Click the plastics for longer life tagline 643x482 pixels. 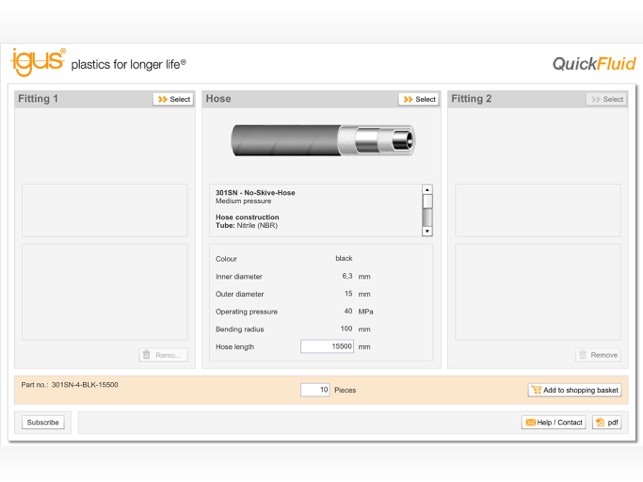coord(128,64)
